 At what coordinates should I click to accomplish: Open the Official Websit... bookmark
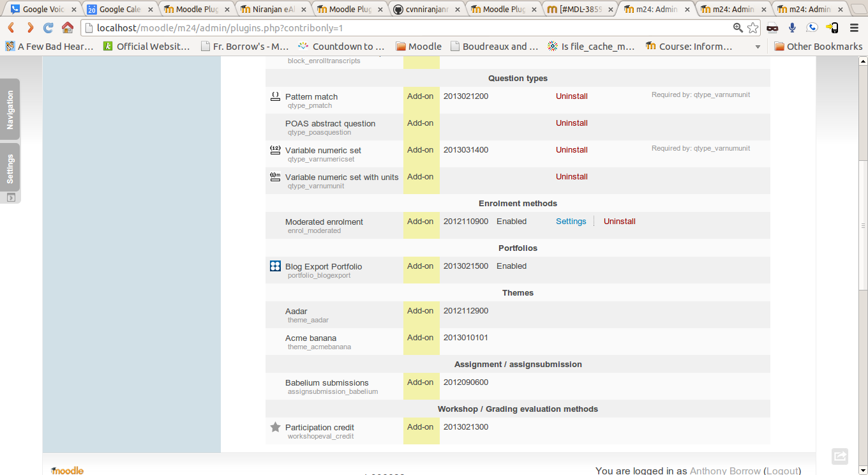tap(146, 46)
